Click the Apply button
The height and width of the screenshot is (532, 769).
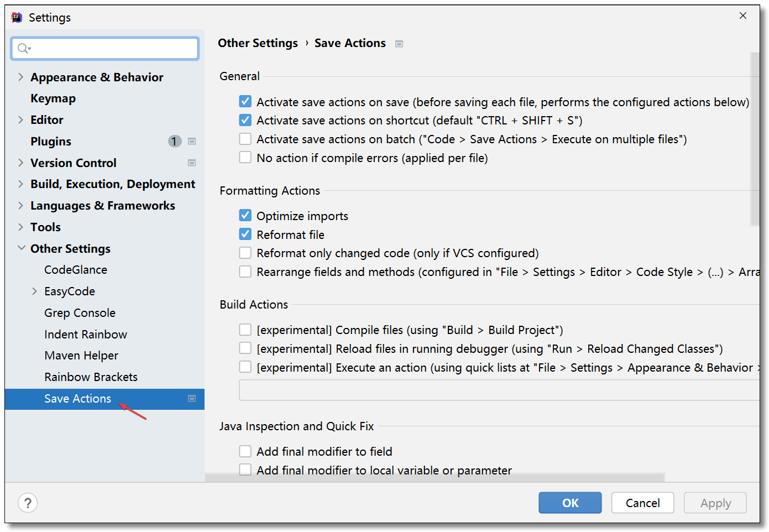(715, 503)
